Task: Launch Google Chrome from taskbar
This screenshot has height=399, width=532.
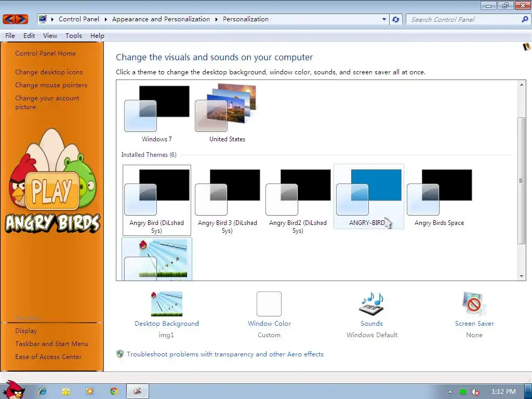Action: pos(114,391)
